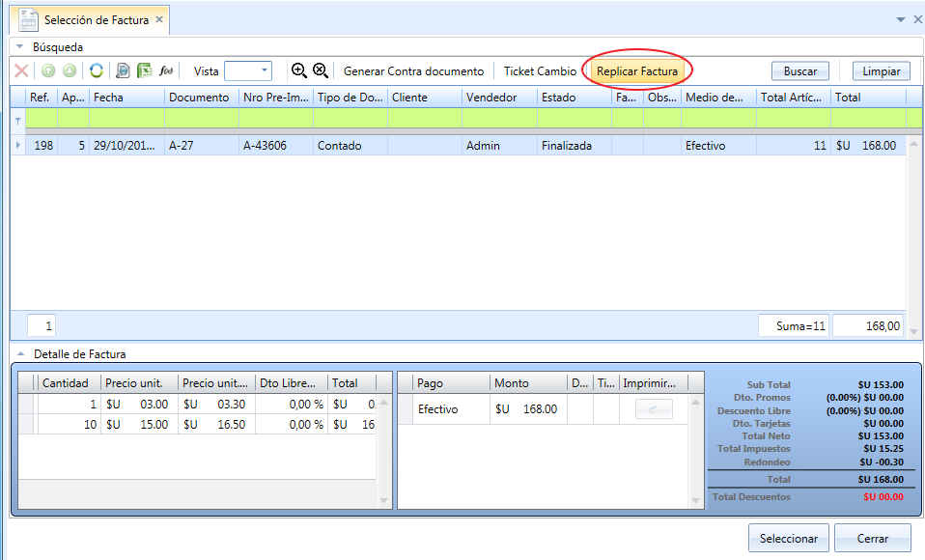Select the Selección de Factura tab
This screenshot has height=560, width=925.
[91, 20]
